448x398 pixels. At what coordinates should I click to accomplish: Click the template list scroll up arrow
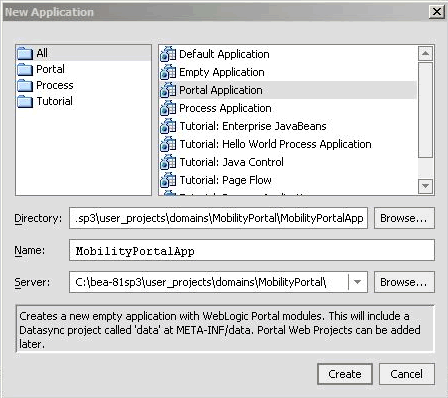(x=425, y=54)
